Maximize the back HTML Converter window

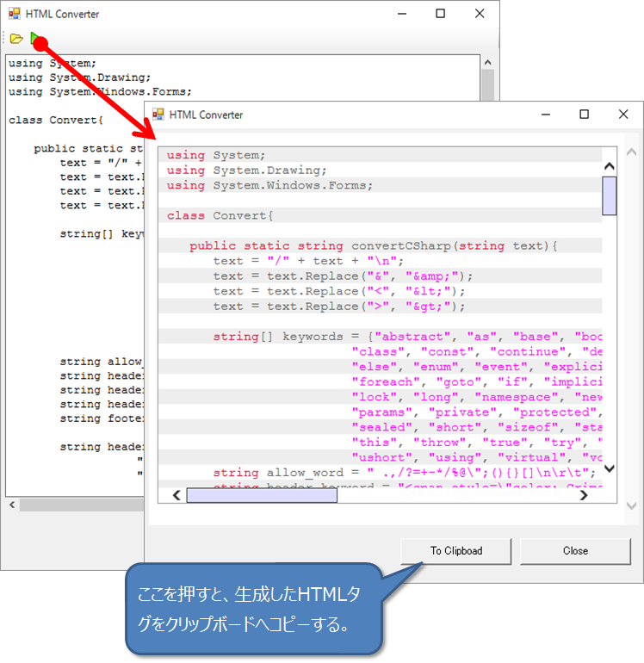pos(440,14)
